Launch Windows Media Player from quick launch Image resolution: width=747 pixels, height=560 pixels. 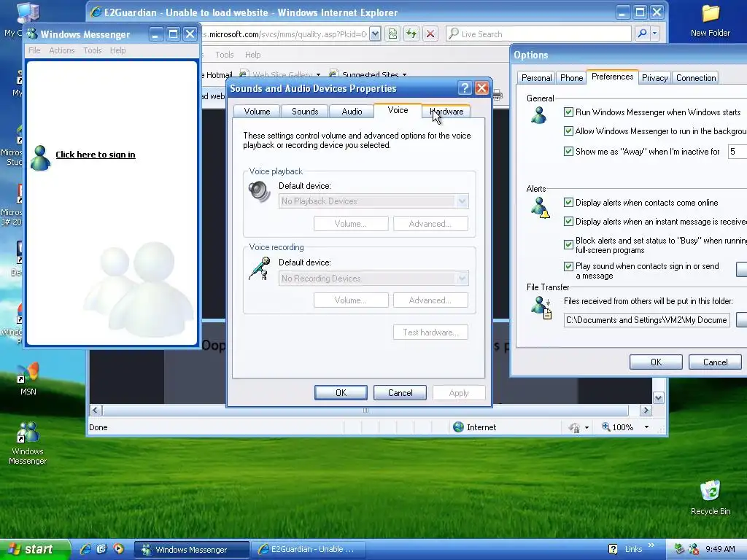pyautogui.click(x=118, y=549)
